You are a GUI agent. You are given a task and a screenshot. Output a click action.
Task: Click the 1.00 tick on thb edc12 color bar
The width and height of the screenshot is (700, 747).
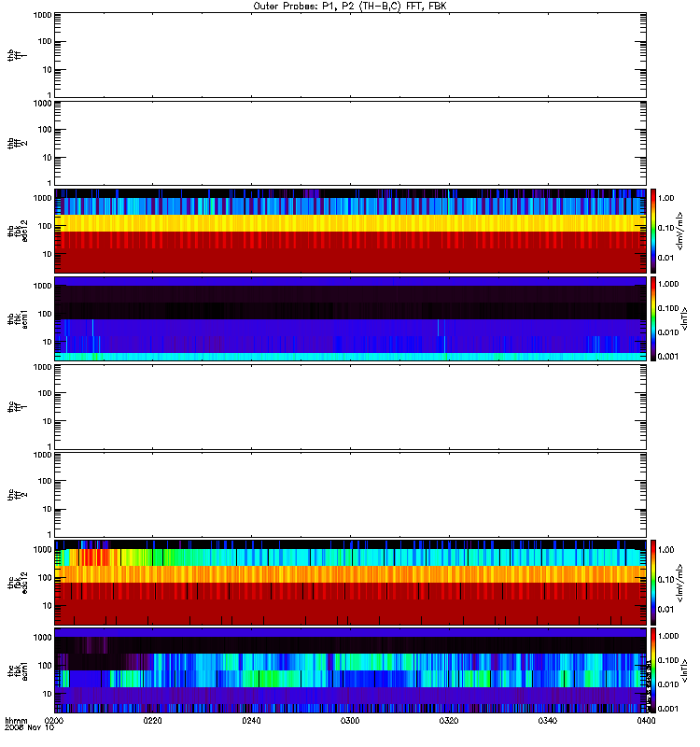click(x=665, y=198)
